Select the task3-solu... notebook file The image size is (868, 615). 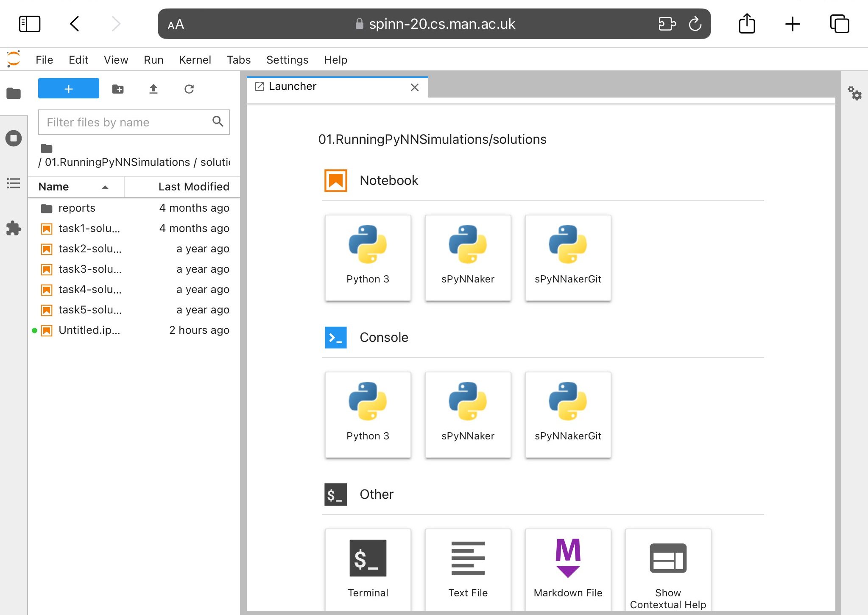(x=134, y=269)
